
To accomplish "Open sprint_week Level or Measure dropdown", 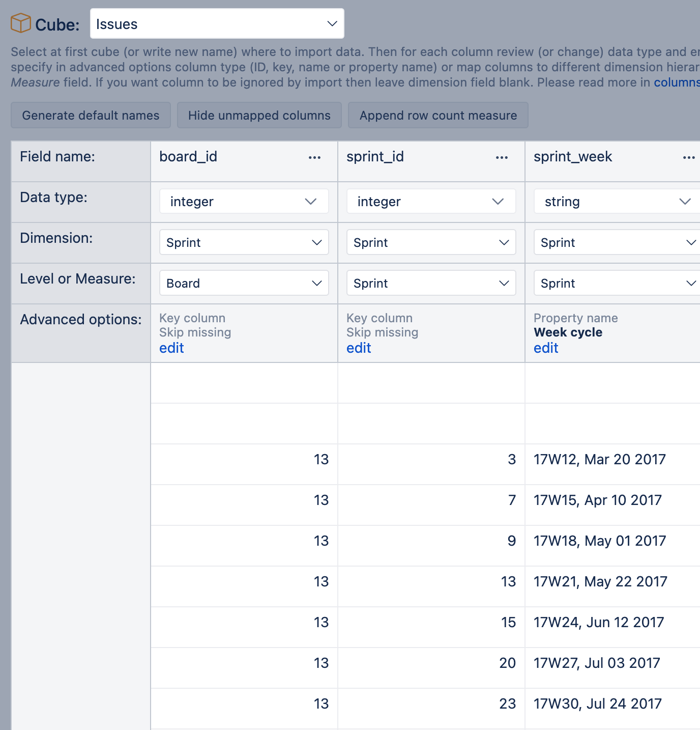I will [617, 284].
